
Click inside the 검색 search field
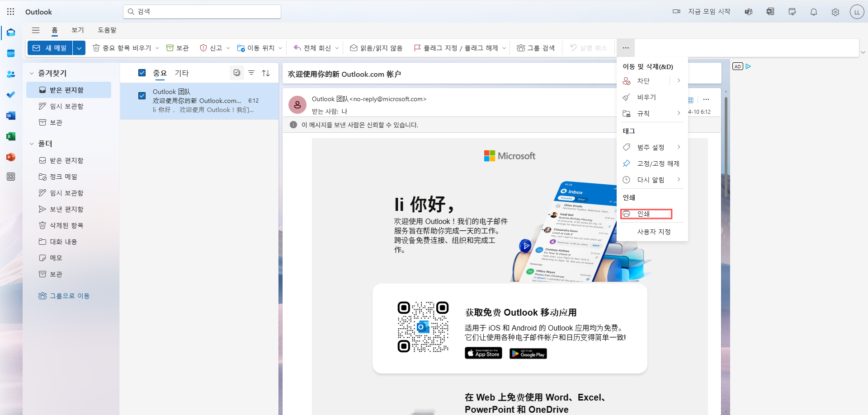pos(202,11)
